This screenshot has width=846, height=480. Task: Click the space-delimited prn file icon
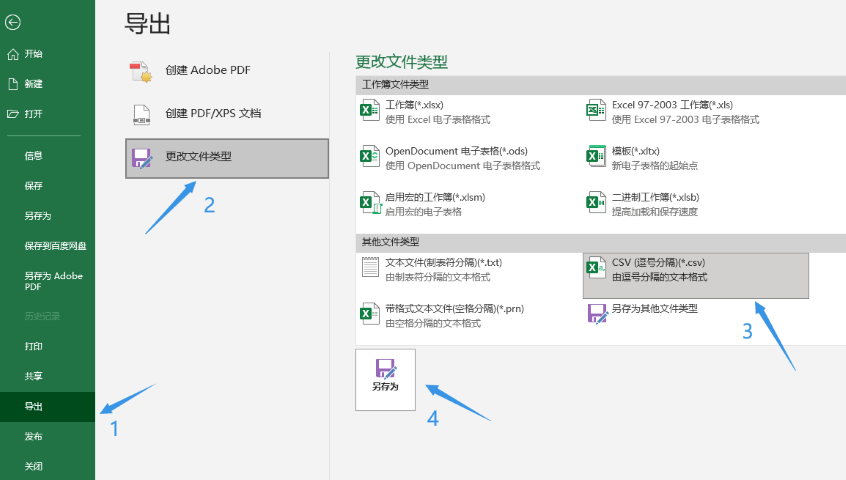pos(370,313)
